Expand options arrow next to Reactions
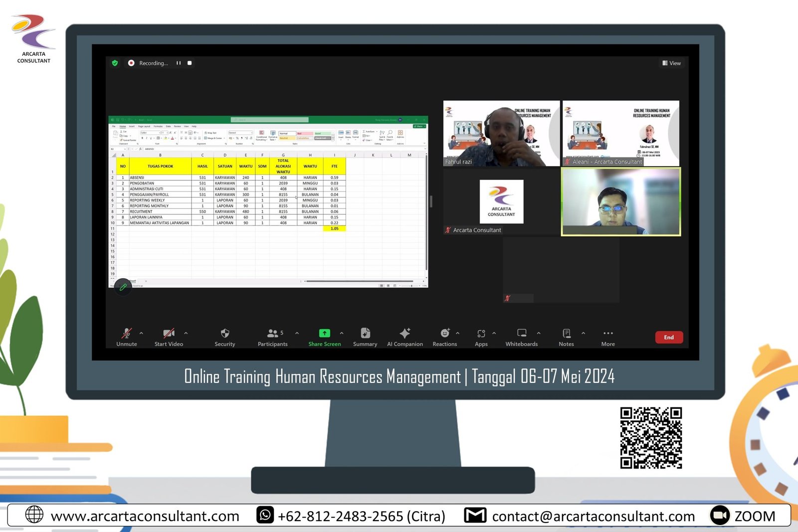The height and width of the screenshot is (532, 798). pos(457,333)
